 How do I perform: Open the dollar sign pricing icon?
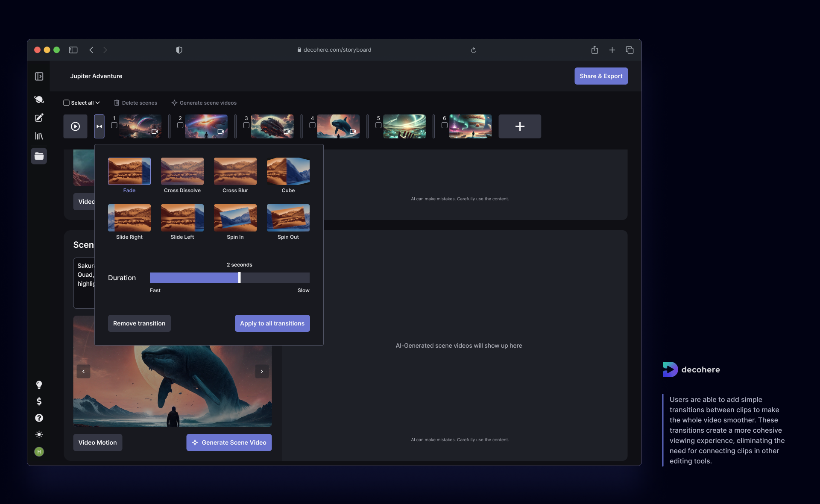(x=39, y=401)
